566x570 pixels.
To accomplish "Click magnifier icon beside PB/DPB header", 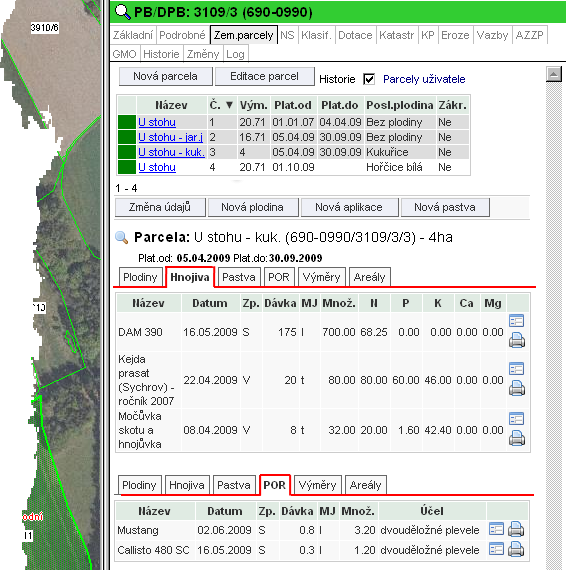I will 122,12.
